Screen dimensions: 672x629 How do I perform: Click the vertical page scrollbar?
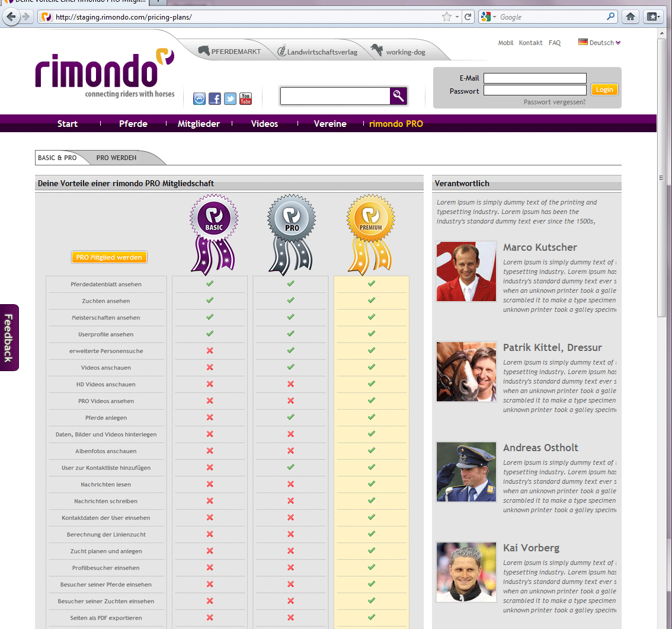[x=661, y=177]
